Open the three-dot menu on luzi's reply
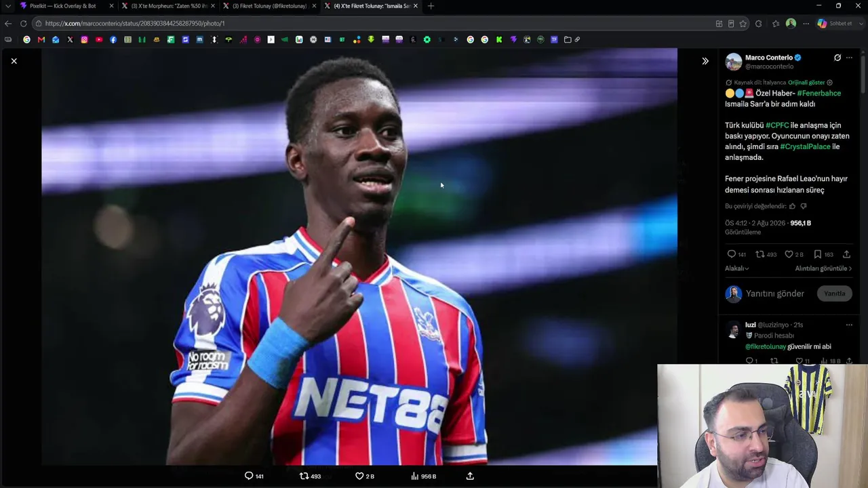The height and width of the screenshot is (488, 868). [849, 325]
